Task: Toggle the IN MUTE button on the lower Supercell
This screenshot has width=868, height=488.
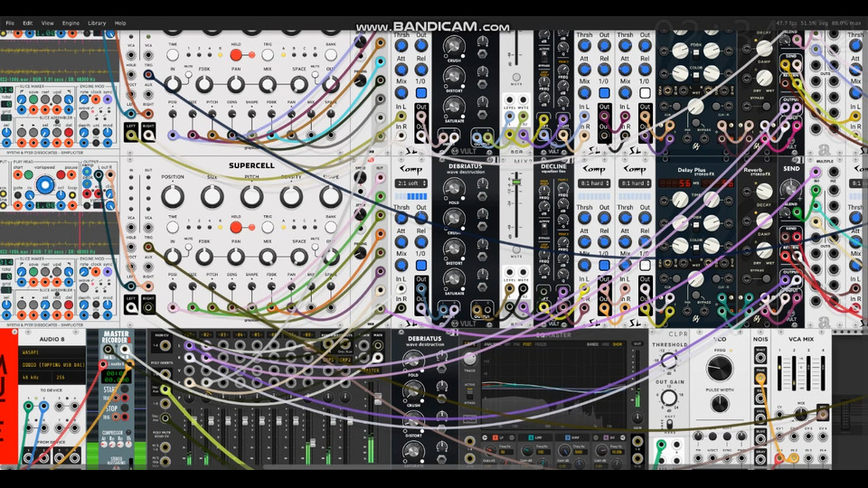Action: pyautogui.click(x=188, y=247)
